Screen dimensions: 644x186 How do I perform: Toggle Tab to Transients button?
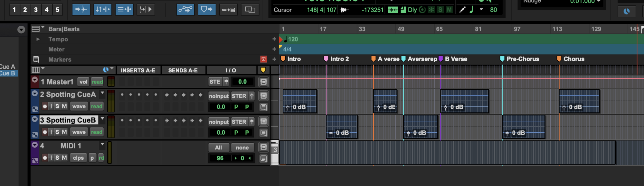[81, 10]
